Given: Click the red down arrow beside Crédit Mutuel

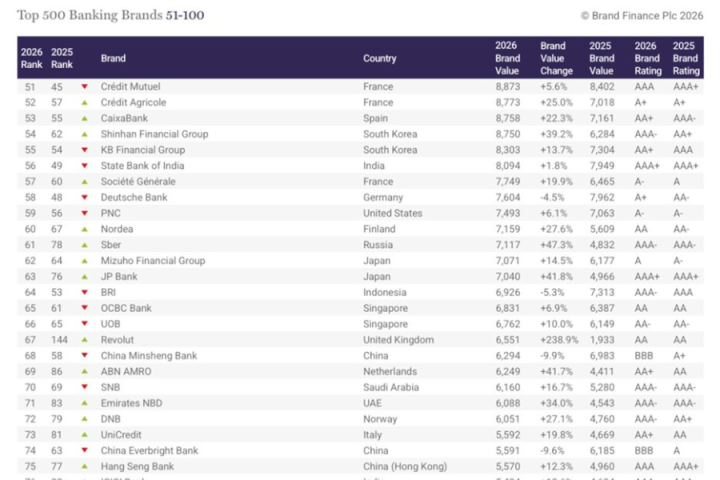Looking at the screenshot, I should pos(84,87).
